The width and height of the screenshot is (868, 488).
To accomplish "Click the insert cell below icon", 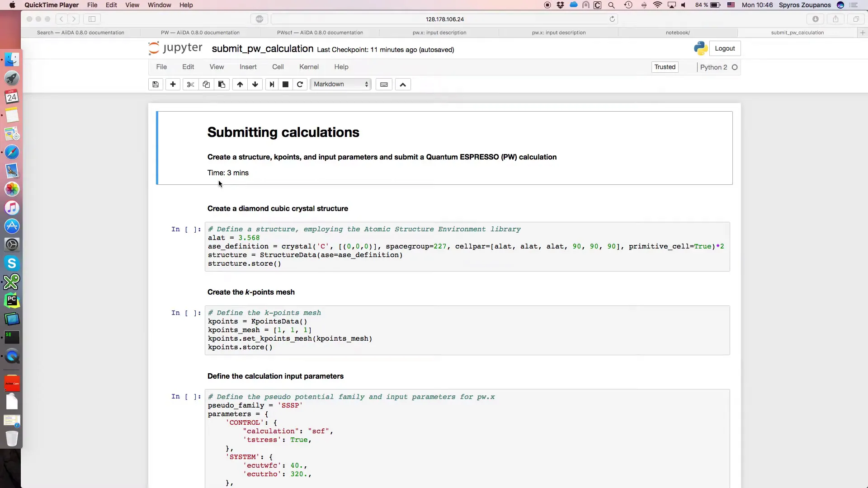I will (173, 84).
